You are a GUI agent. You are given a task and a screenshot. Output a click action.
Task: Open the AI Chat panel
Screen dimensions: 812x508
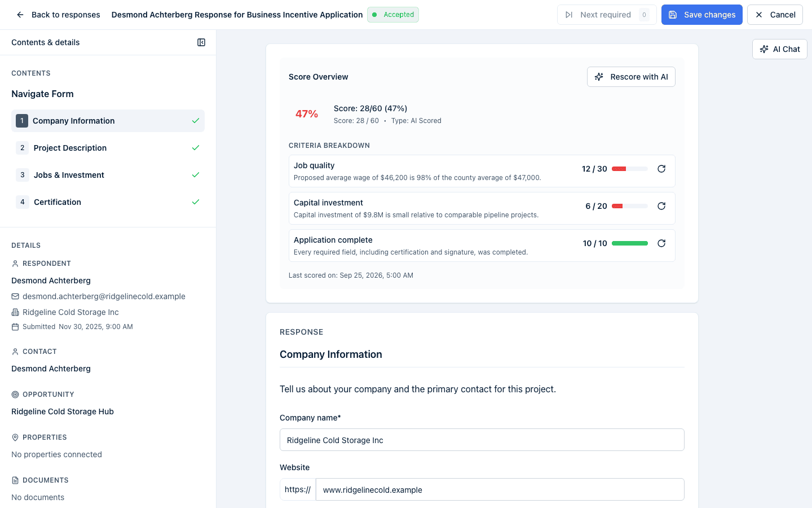780,49
